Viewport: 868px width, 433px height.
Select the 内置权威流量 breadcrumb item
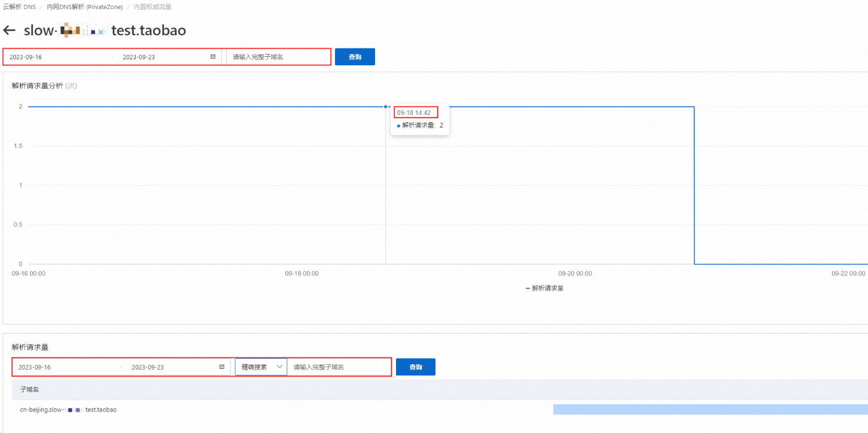[153, 7]
